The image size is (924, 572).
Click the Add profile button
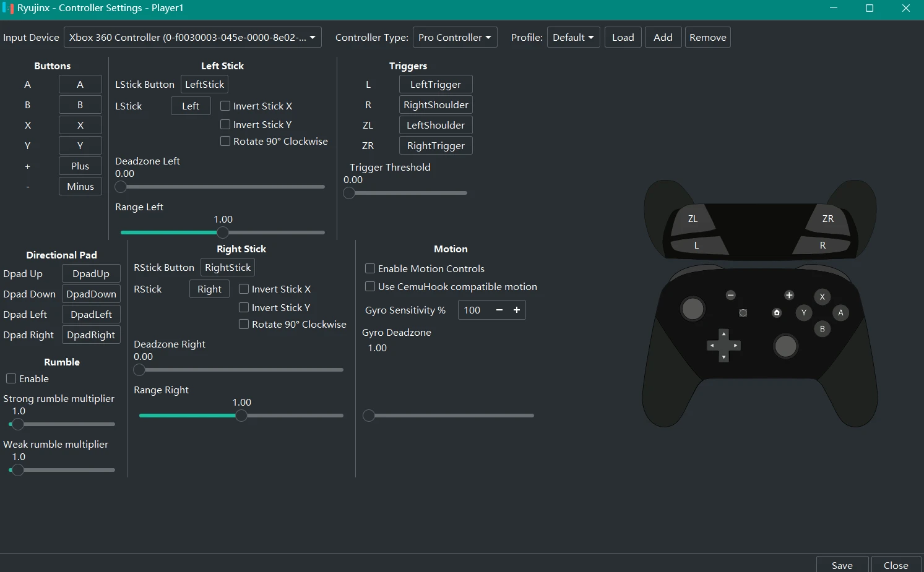click(663, 37)
